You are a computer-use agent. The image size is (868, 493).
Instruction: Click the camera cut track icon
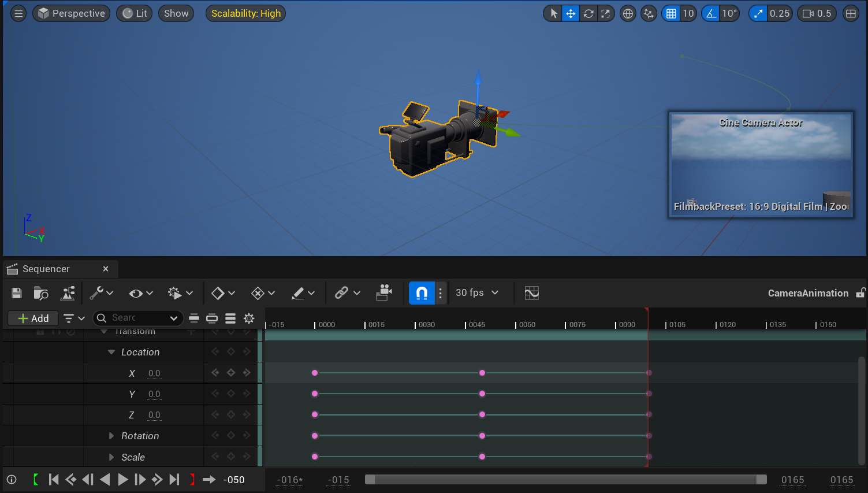(x=383, y=293)
